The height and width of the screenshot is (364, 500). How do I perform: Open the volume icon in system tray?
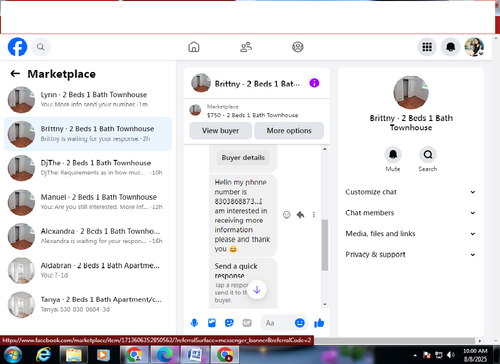(x=451, y=355)
